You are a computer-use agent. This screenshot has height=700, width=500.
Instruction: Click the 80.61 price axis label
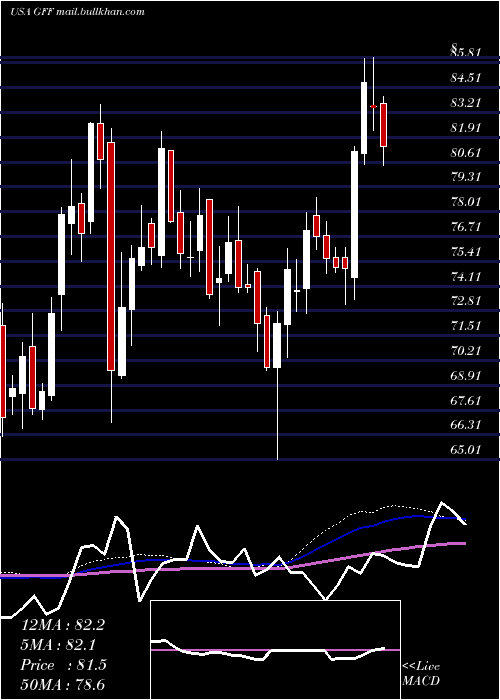pos(465,153)
